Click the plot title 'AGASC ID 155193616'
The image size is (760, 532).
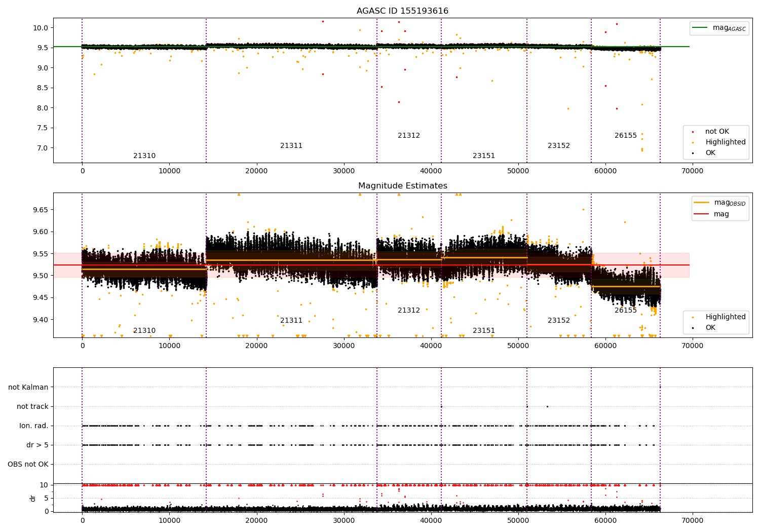402,11
